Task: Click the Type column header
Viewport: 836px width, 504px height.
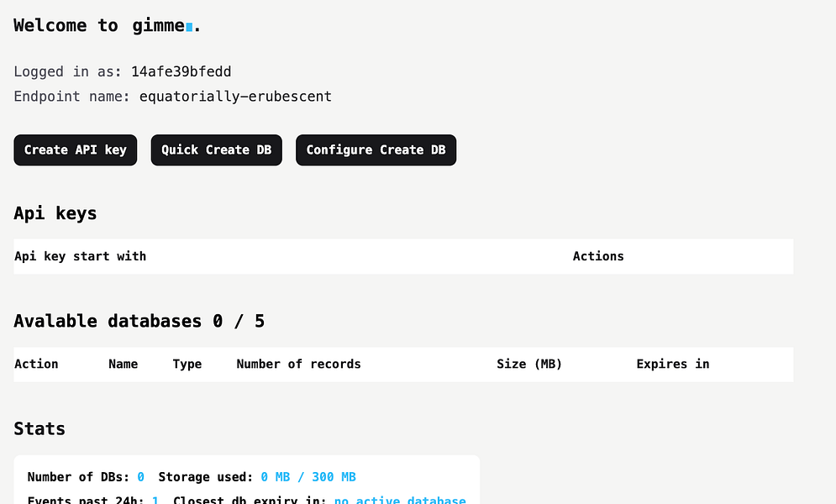Action: point(187,365)
